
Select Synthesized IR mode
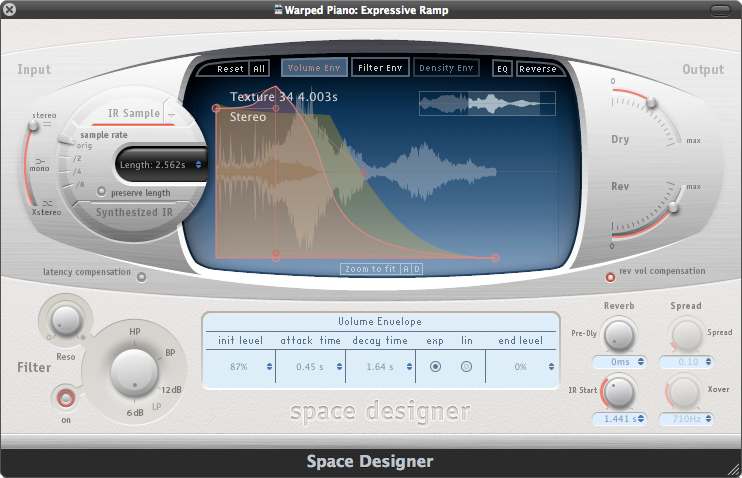tap(134, 212)
